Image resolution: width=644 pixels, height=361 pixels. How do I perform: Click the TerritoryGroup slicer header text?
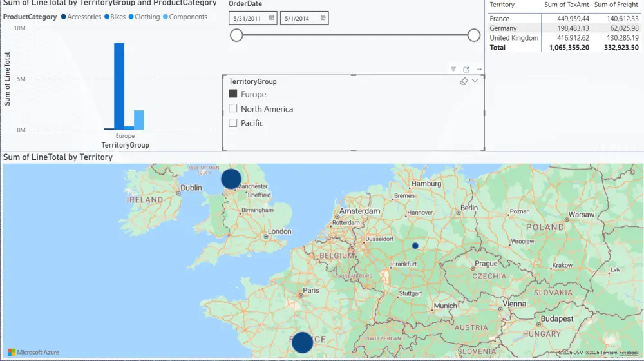pos(252,81)
